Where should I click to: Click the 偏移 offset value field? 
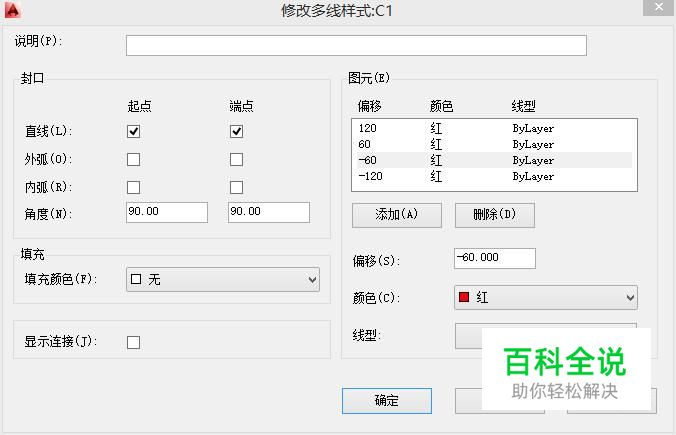tap(495, 258)
